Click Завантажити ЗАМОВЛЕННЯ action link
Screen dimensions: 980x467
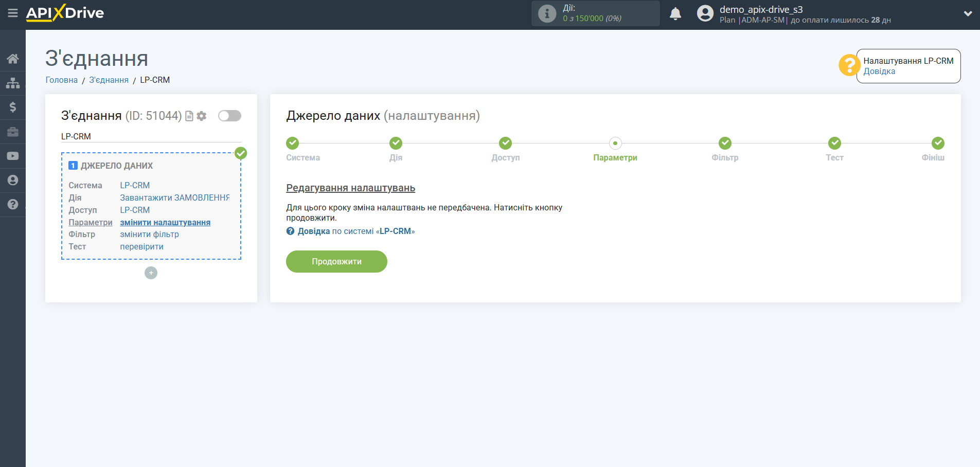coord(175,197)
